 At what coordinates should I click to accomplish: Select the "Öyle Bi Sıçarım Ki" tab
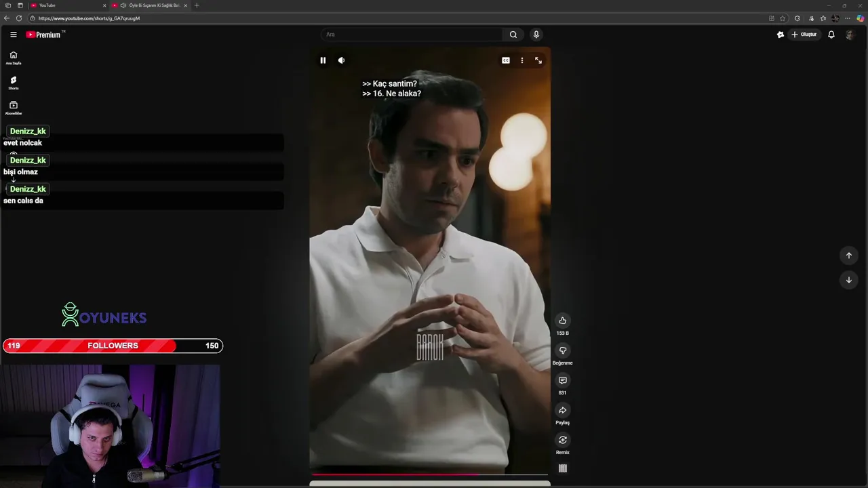tap(149, 5)
